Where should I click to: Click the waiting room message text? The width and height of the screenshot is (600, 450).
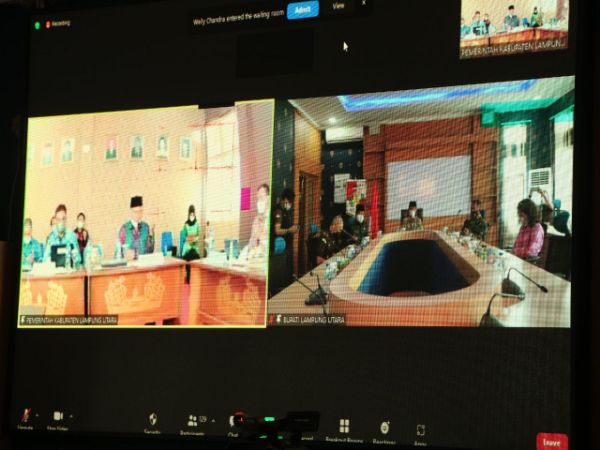pyautogui.click(x=238, y=17)
